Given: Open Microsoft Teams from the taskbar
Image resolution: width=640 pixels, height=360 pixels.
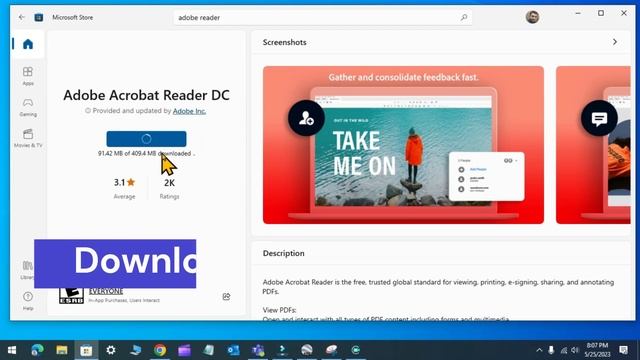Looking at the screenshot, I should click(x=258, y=350).
